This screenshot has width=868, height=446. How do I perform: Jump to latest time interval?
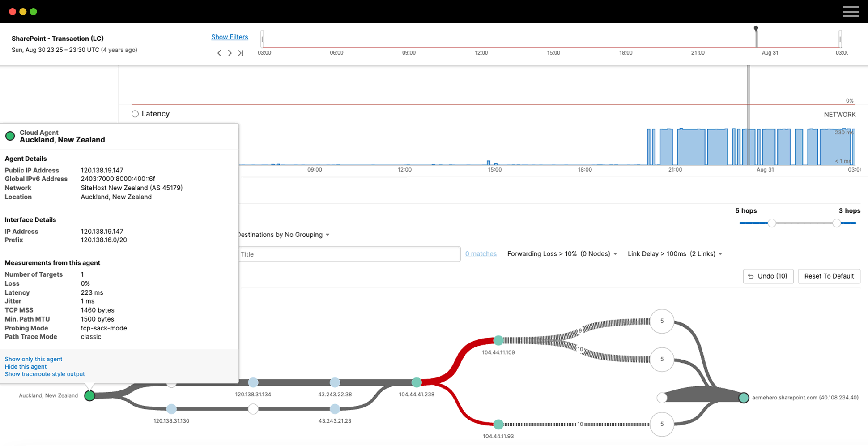click(x=240, y=53)
